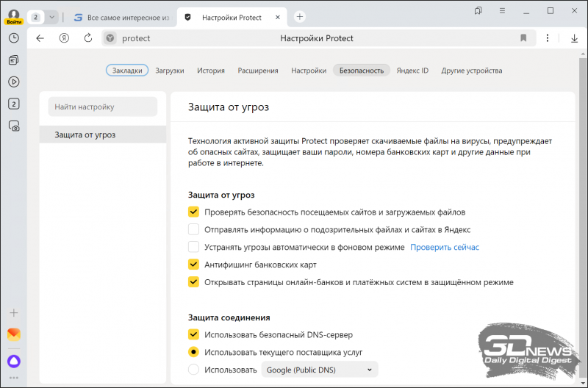Go back with the back arrow
Image resolution: width=588 pixels, height=388 pixels.
point(40,38)
